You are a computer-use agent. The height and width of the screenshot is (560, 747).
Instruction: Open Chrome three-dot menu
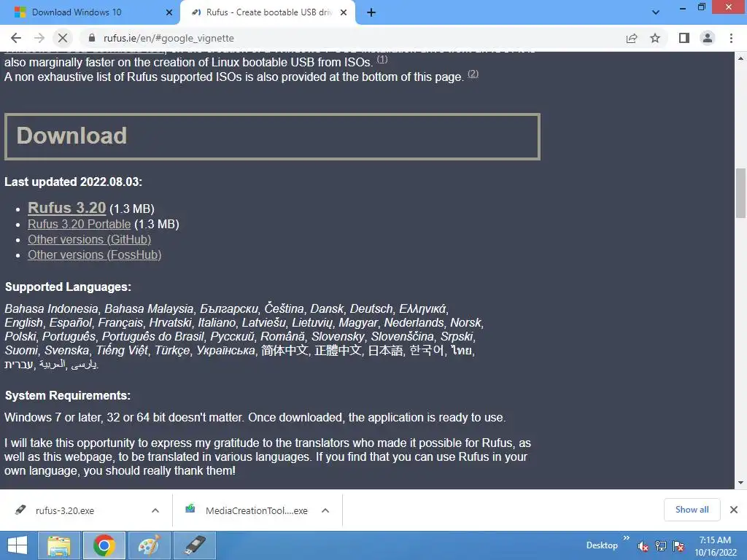coord(731,38)
